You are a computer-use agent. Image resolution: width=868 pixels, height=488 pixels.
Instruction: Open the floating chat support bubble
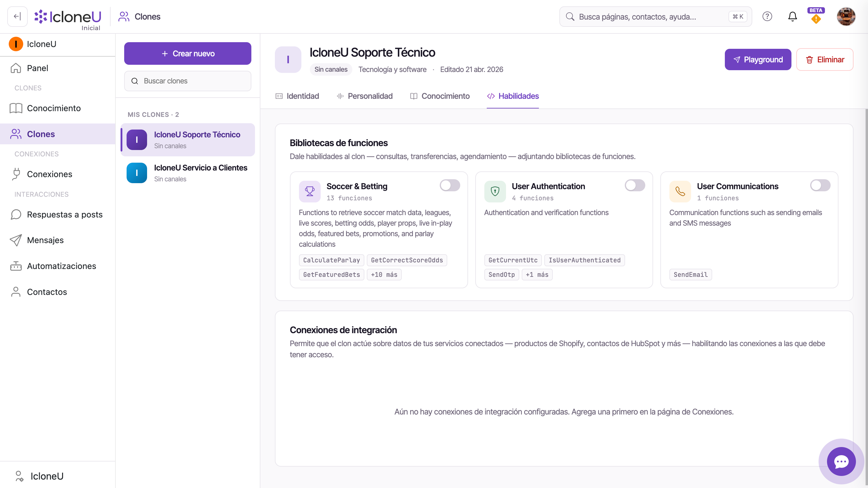pos(841,461)
